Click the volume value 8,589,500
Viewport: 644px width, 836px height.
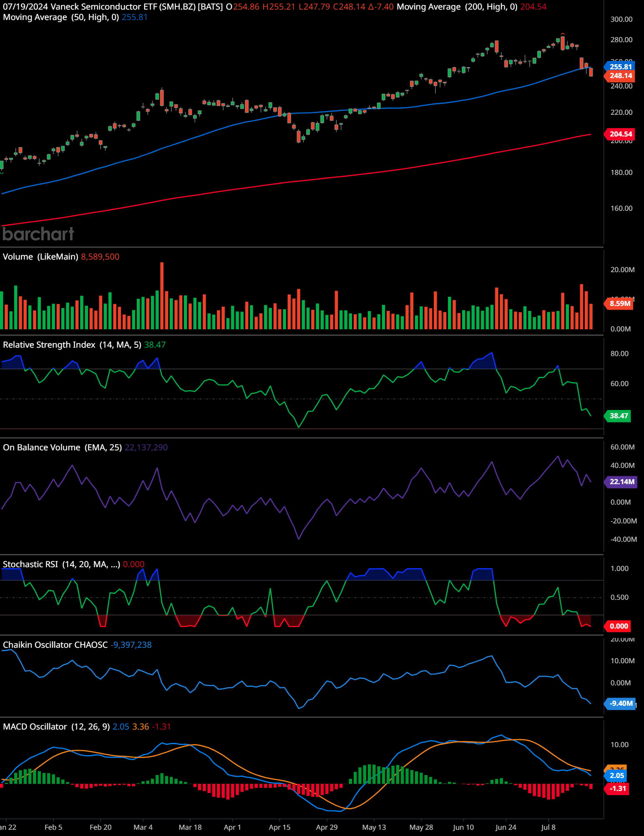[100, 257]
